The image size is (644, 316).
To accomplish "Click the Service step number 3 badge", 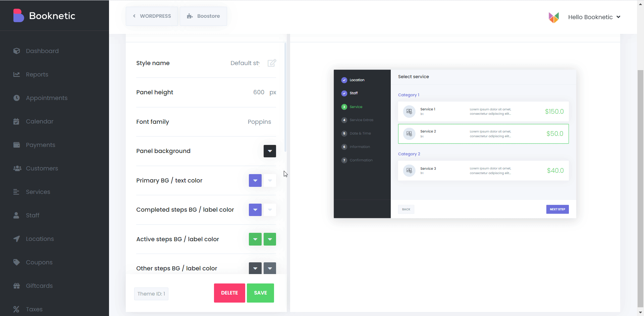I will pos(344,107).
